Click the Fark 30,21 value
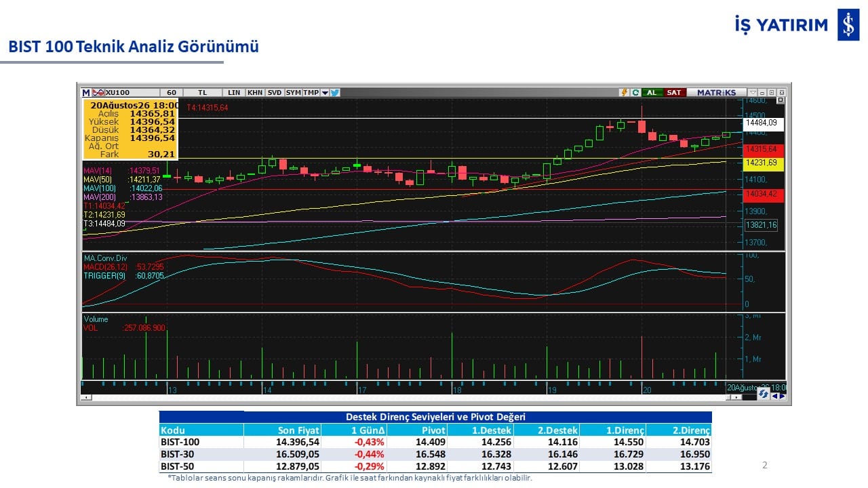The height and width of the screenshot is (488, 868). 162,154
